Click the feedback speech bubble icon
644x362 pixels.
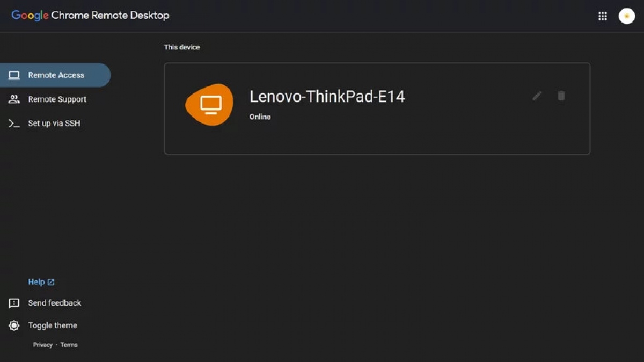pyautogui.click(x=14, y=303)
